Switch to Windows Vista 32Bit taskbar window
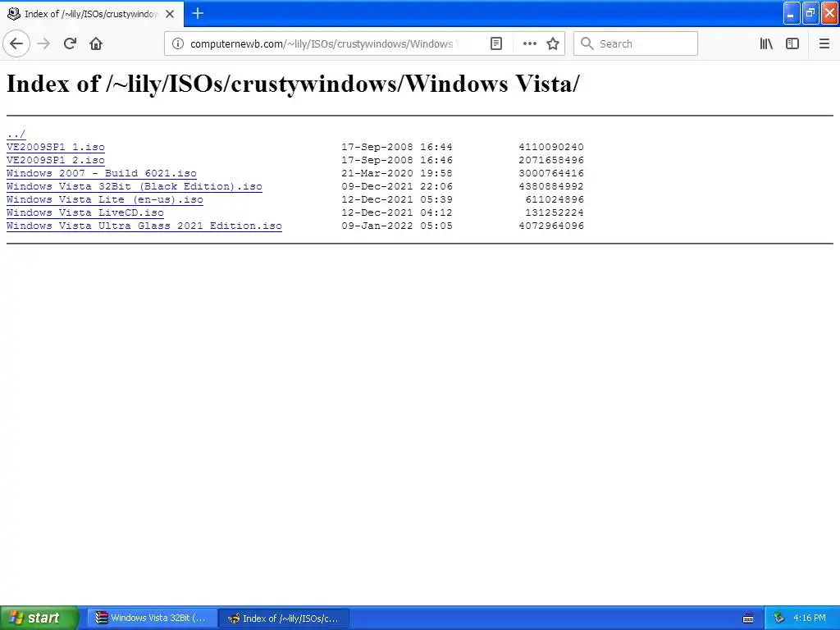This screenshot has width=840, height=630. click(152, 619)
